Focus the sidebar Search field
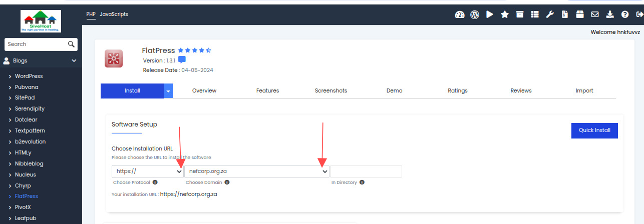The image size is (644, 224). coord(36,44)
